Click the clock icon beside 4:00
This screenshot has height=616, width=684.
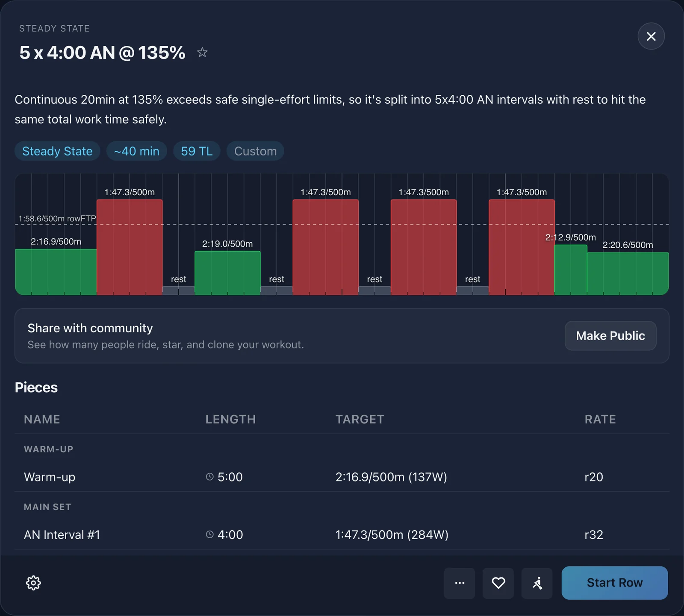(x=209, y=534)
